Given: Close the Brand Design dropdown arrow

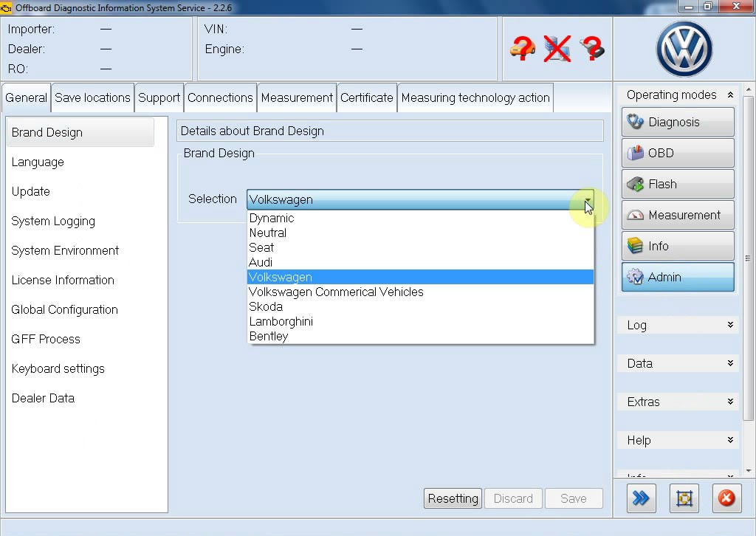Looking at the screenshot, I should tap(588, 199).
